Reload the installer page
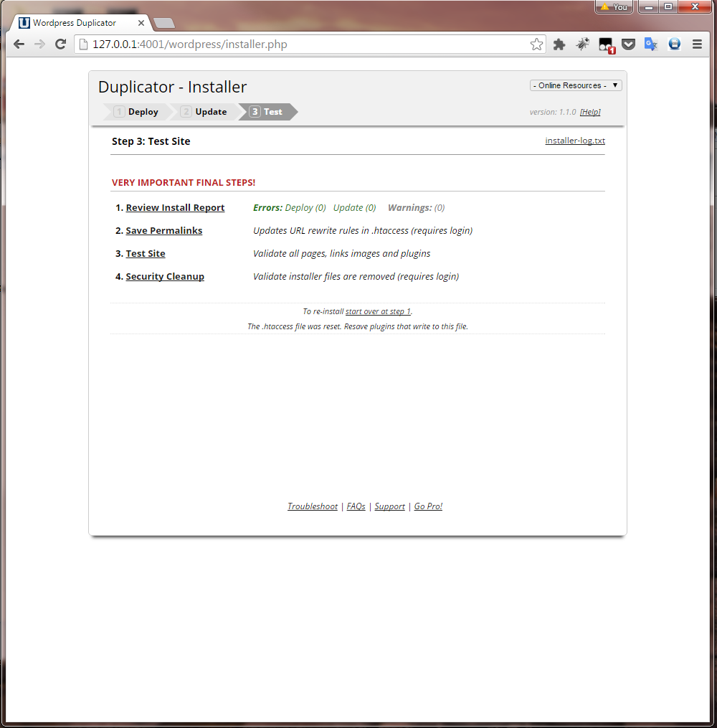 click(60, 44)
